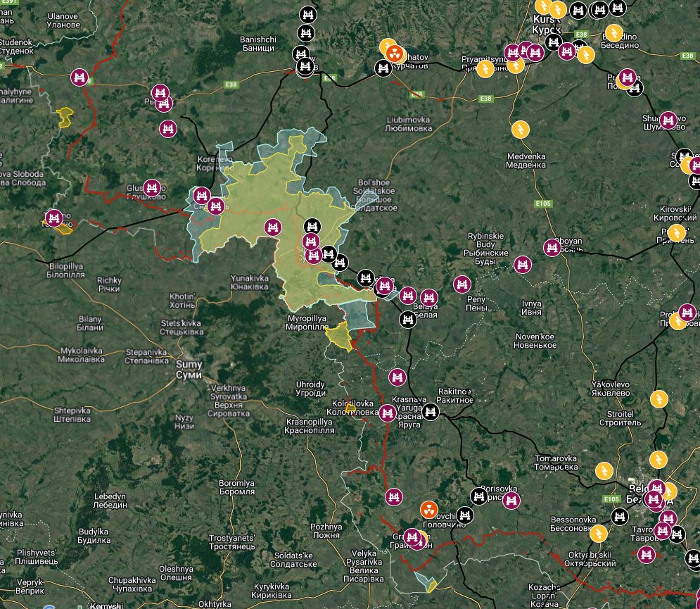The image size is (700, 609).
Task: Select the yellow polygon below Myropillya
Action: click(341, 338)
